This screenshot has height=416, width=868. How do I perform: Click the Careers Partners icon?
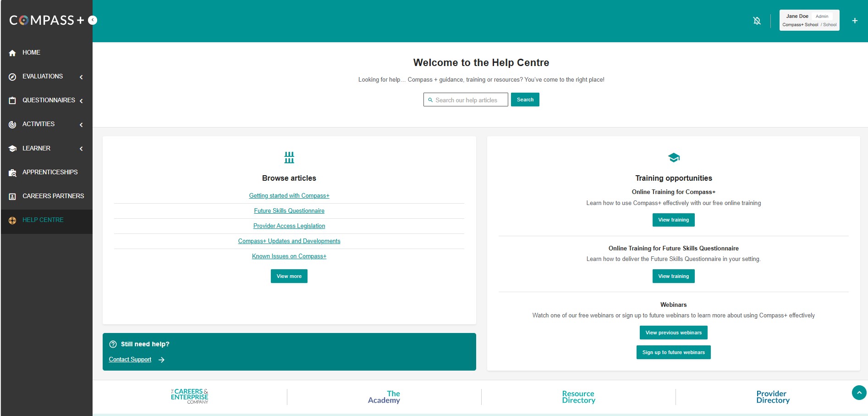(12, 196)
